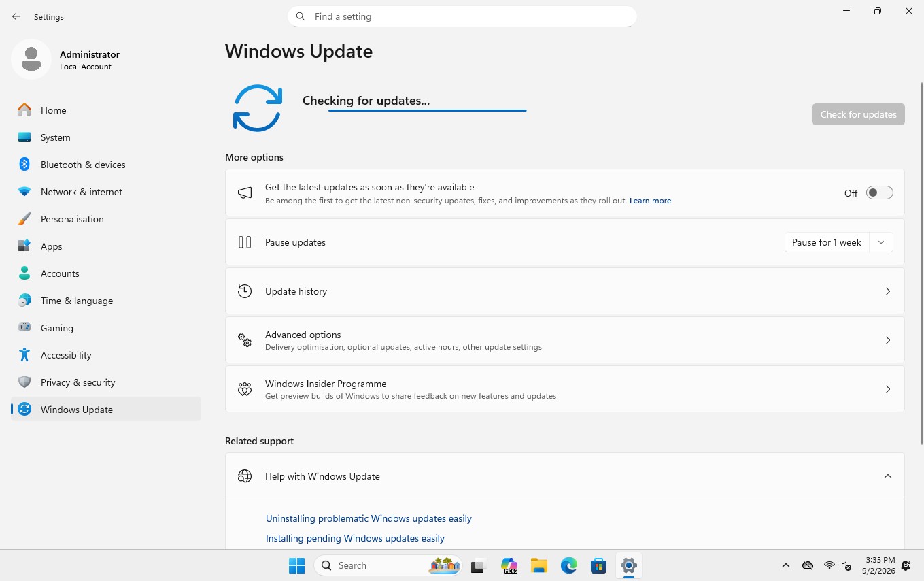Click the gears icon beside Advanced options
Screen dimensions: 924x581
point(245,340)
